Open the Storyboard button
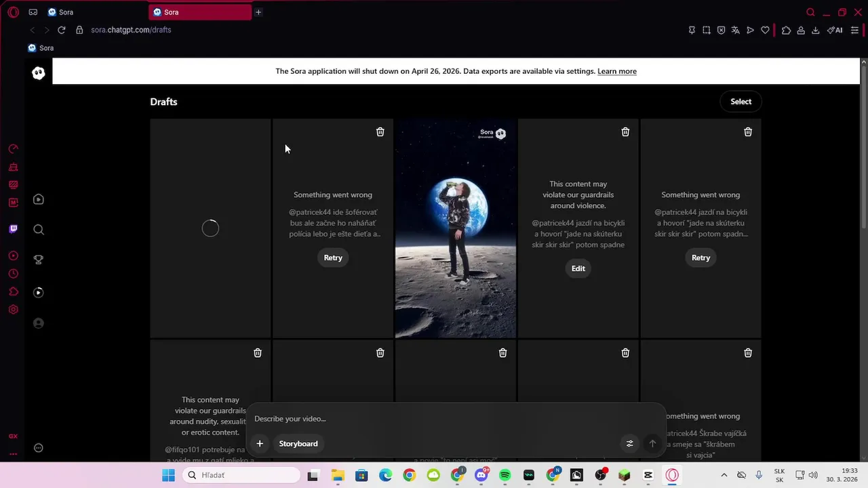 (298, 443)
